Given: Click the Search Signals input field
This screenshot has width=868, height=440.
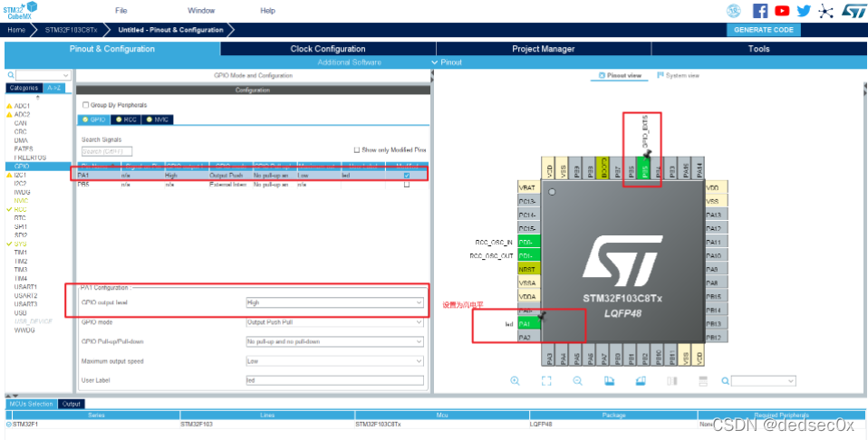Looking at the screenshot, I should [107, 151].
